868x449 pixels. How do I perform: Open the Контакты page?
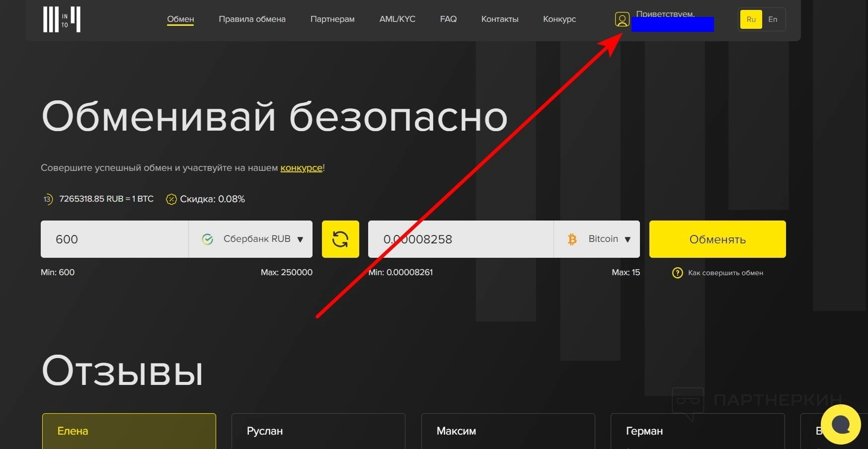click(500, 19)
